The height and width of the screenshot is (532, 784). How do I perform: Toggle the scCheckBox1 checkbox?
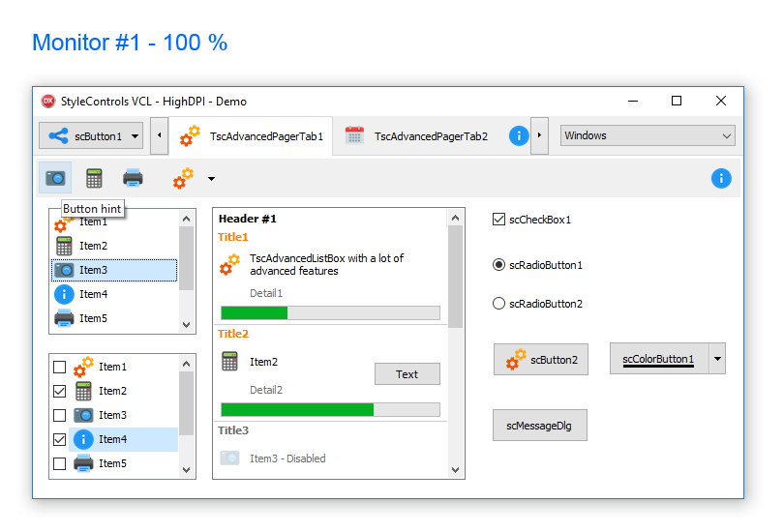point(499,220)
